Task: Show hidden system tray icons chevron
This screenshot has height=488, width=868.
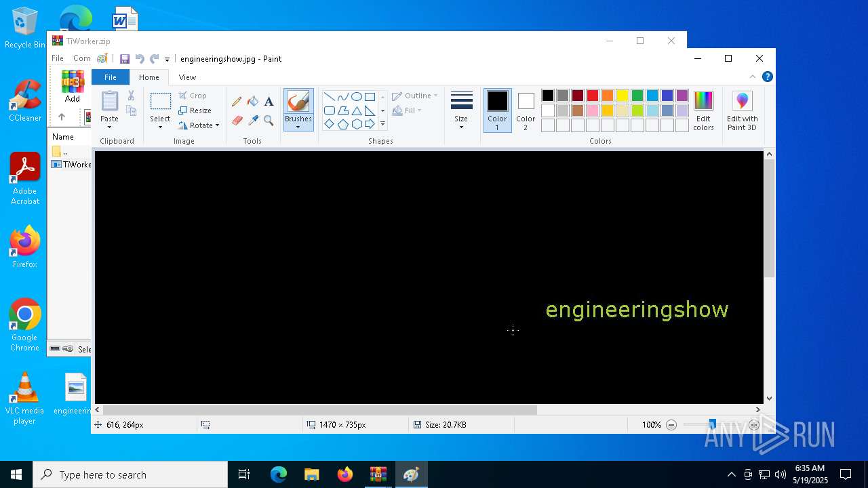Action: pyautogui.click(x=731, y=474)
